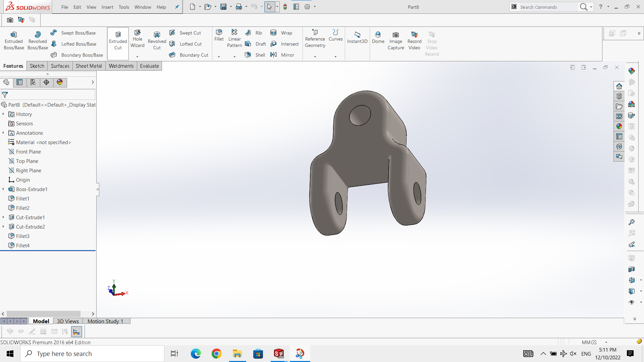This screenshot has height=362, width=644.
Task: Click the Swept Cut tool
Action: pos(185,33)
